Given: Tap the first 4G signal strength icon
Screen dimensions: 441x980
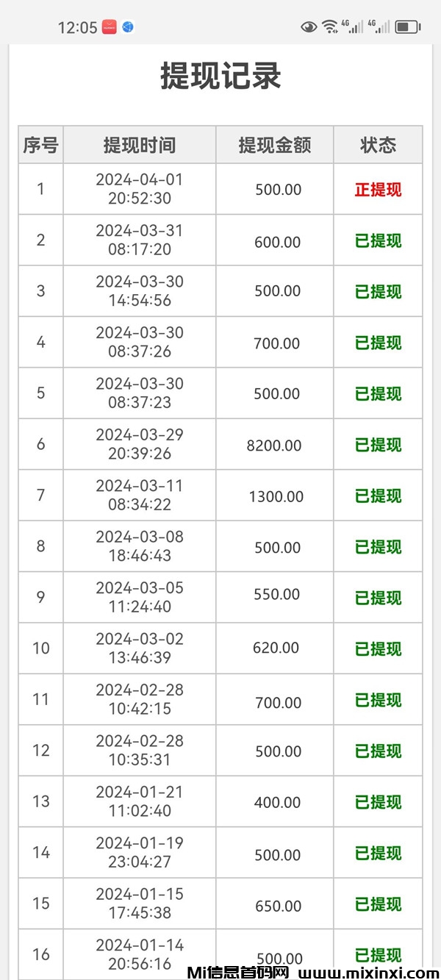Looking at the screenshot, I should 354,26.
